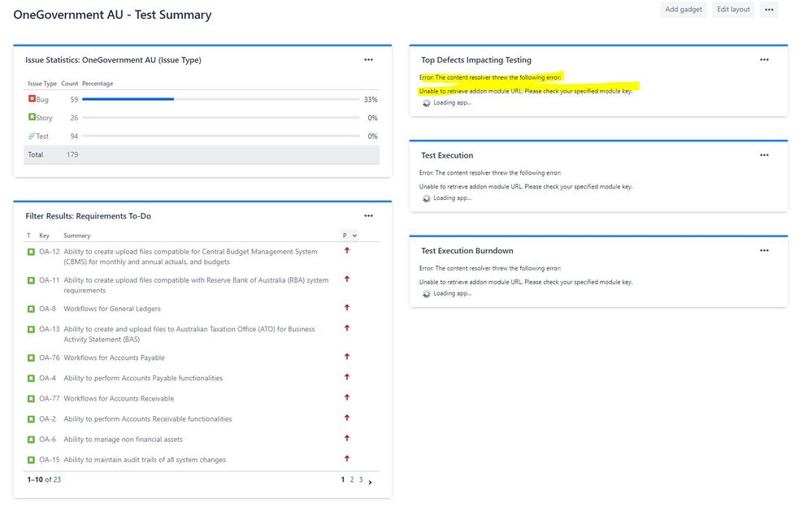Open issue key OA-12
Screen dimensions: 812x511
pyautogui.click(x=50, y=252)
